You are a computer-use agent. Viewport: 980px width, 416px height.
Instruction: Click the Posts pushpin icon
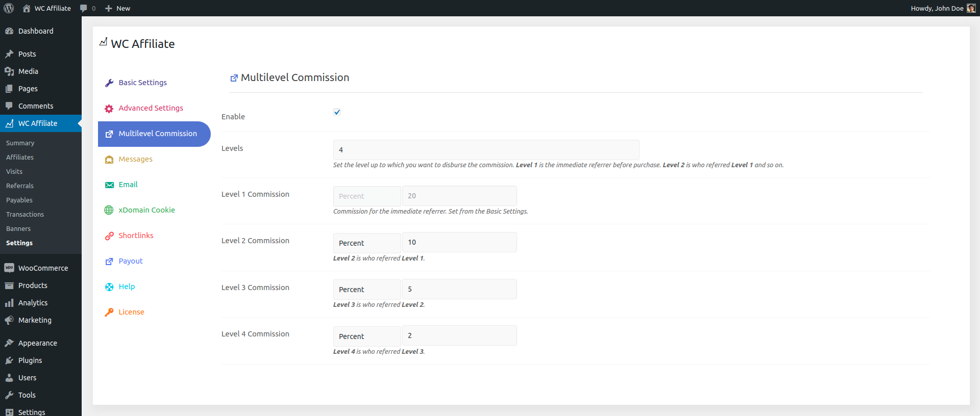[x=9, y=54]
